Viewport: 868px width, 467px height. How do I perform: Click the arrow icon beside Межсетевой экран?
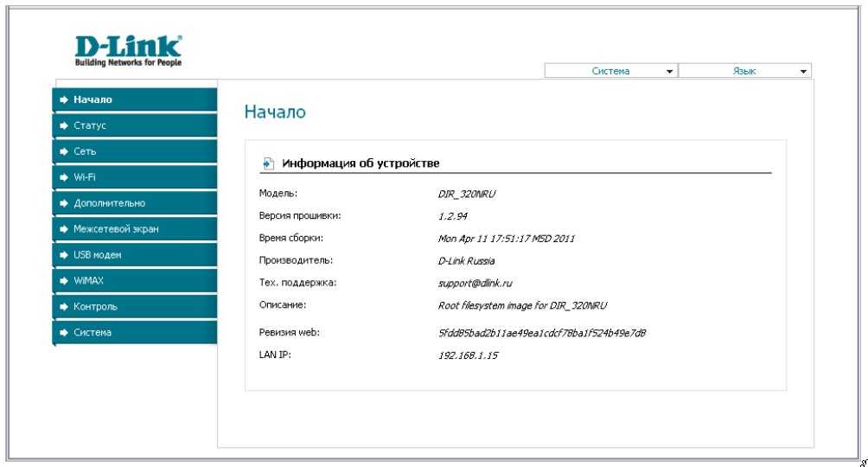coord(64,229)
